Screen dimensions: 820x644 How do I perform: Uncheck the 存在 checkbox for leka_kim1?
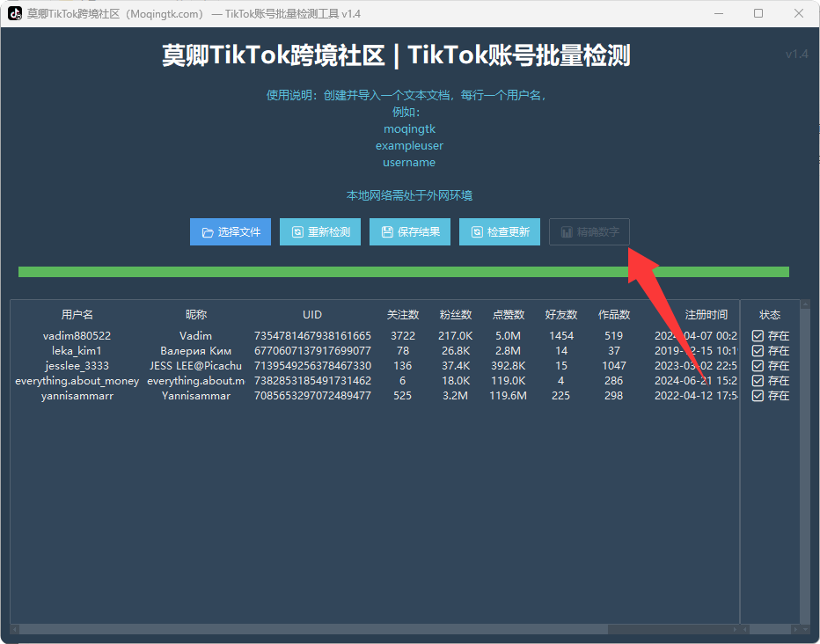(x=758, y=351)
